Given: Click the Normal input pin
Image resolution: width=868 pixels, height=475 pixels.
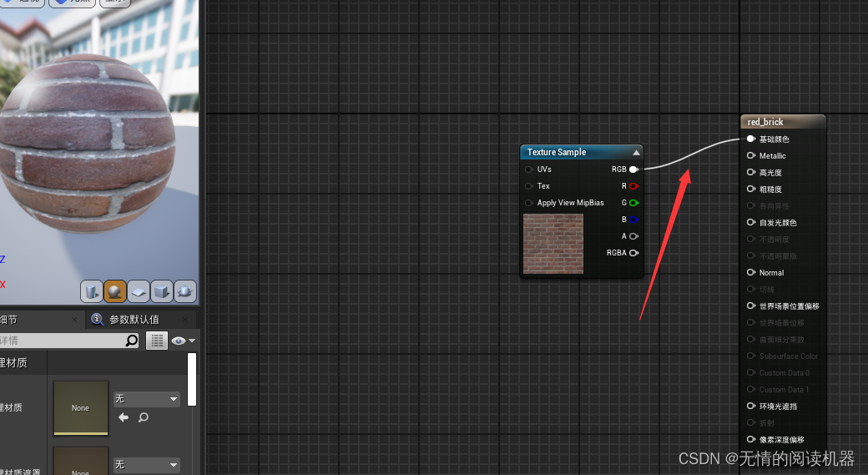Looking at the screenshot, I should pyautogui.click(x=751, y=272).
